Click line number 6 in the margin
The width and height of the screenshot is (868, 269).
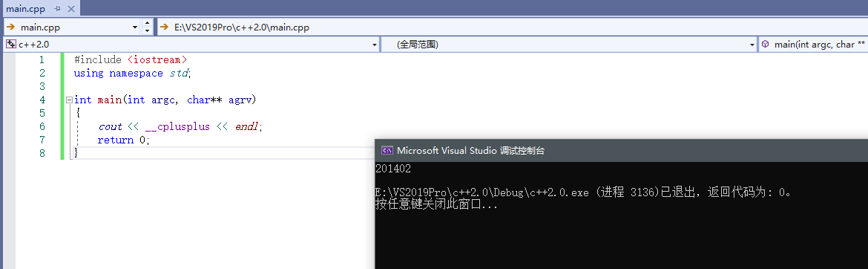42,126
